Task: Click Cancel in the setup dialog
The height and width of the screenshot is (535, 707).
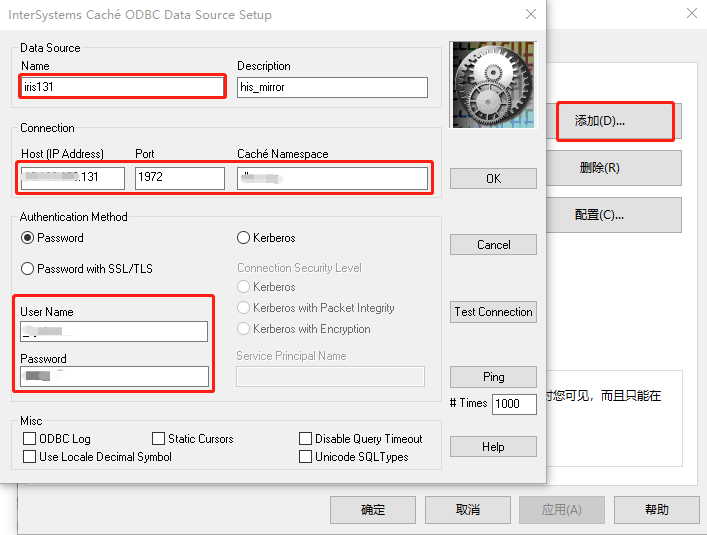Action: pos(493,244)
